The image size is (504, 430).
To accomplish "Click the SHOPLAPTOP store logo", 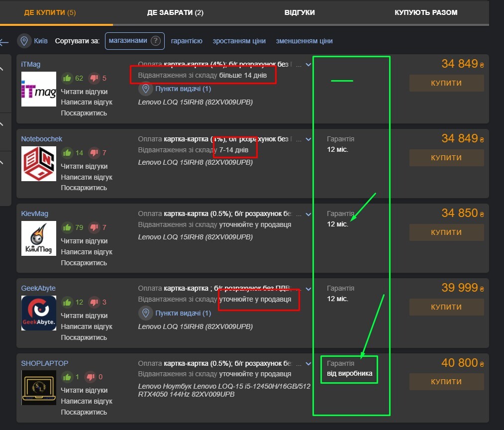I will point(39,388).
